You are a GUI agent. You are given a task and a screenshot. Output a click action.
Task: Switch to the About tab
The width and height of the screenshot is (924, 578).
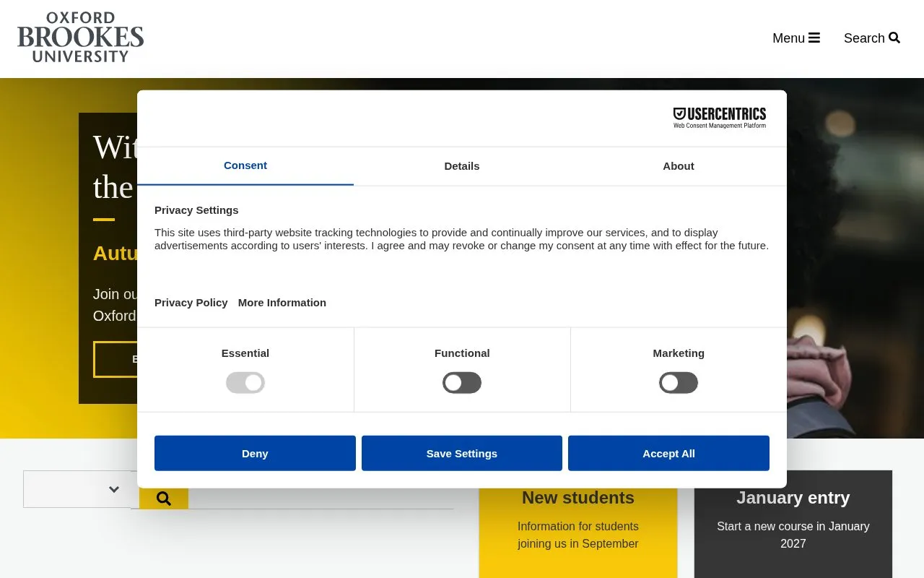pos(679,166)
